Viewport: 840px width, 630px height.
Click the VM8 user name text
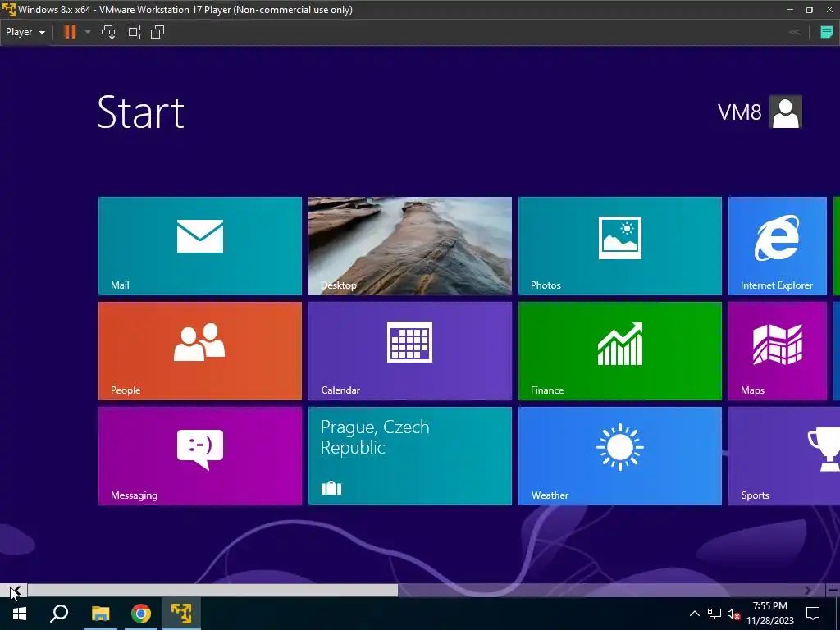point(739,112)
